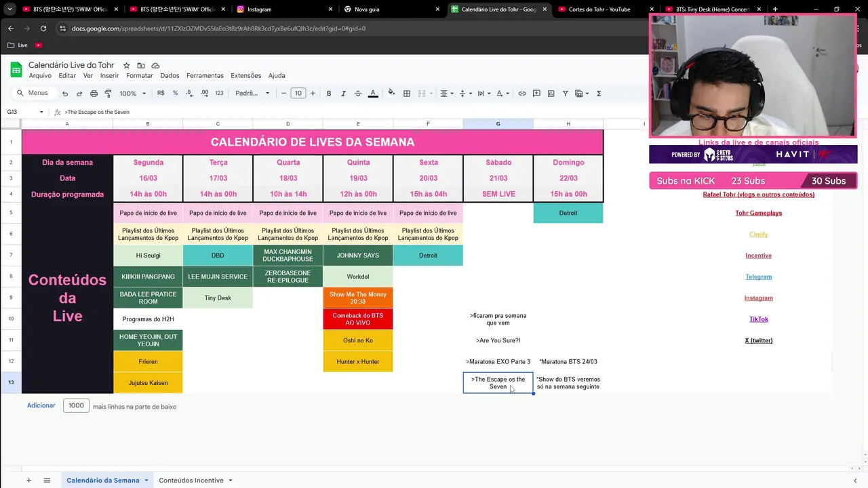Open the Inserir menu

pos(109,76)
